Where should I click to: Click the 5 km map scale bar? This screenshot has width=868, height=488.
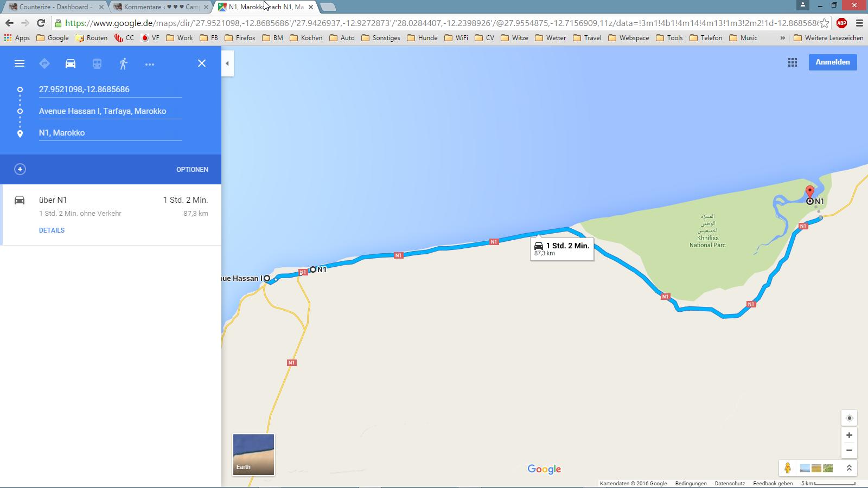pyautogui.click(x=828, y=484)
